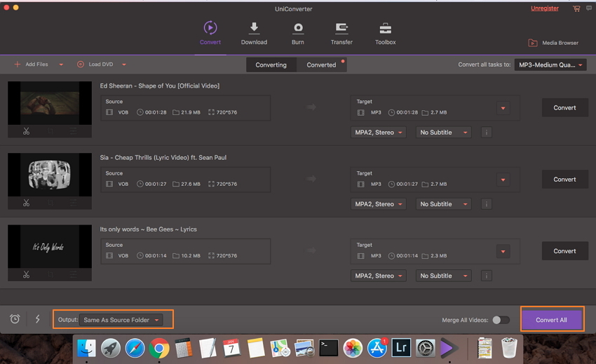Trim Bee Gees video with scissors icon
The width and height of the screenshot is (596, 364).
(26, 274)
